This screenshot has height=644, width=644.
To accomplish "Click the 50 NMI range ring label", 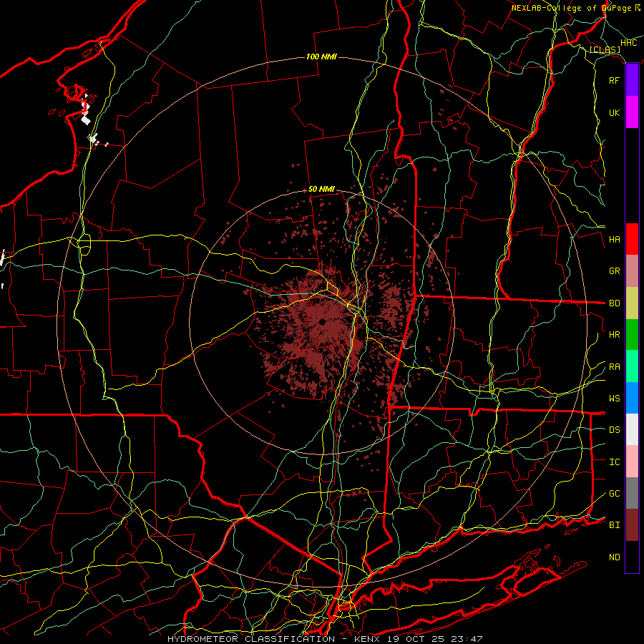I will [x=321, y=189].
